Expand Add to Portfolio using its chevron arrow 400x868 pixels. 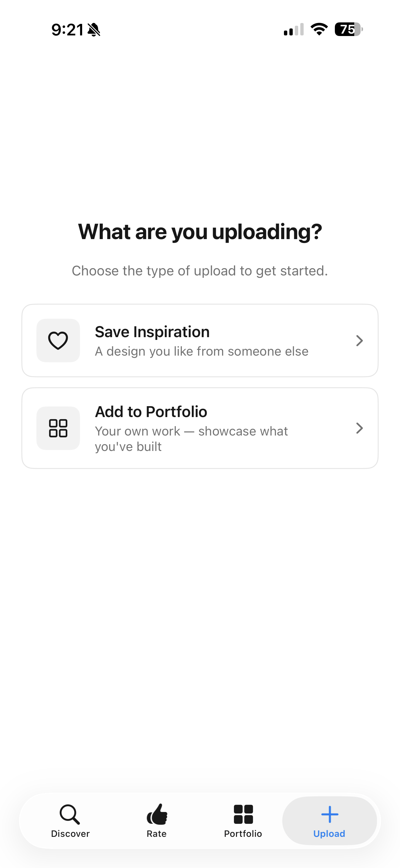coord(359,428)
